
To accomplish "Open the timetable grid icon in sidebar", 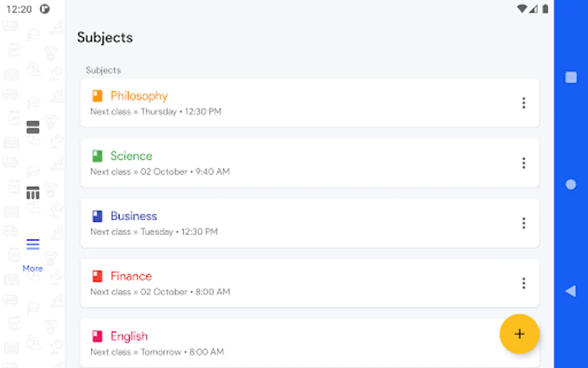I will [x=33, y=193].
